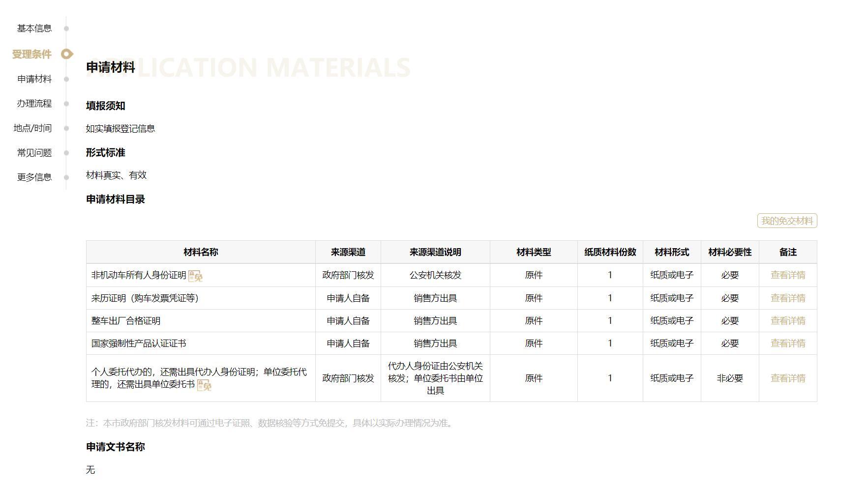Click 来源渠道说明 column header

click(x=435, y=252)
